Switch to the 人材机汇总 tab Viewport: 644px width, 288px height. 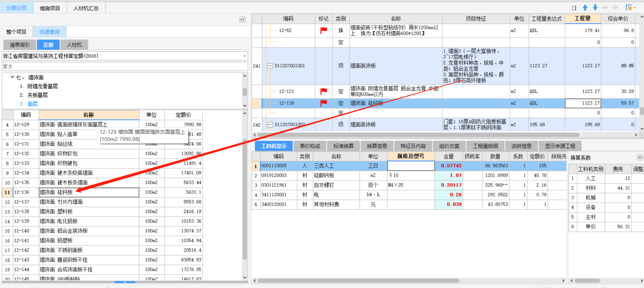(86, 8)
